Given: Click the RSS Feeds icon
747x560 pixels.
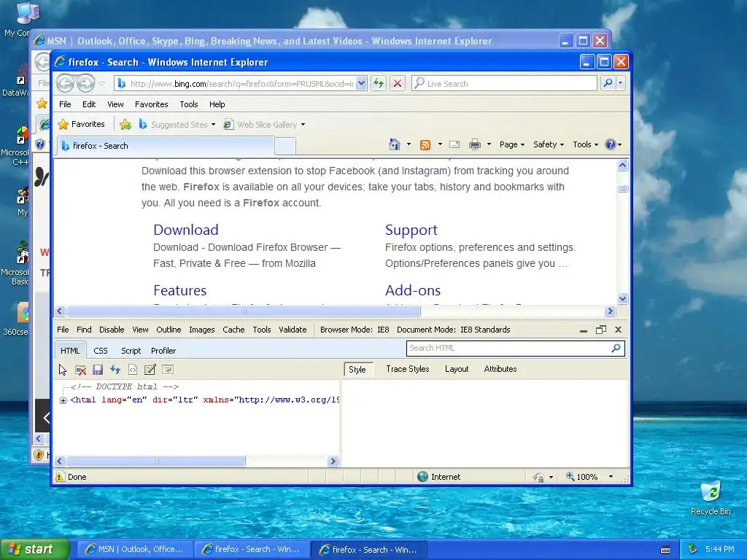Looking at the screenshot, I should 425,144.
